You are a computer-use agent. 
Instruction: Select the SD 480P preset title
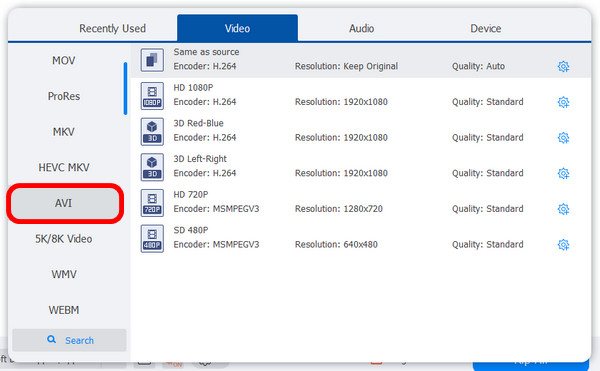point(191,230)
